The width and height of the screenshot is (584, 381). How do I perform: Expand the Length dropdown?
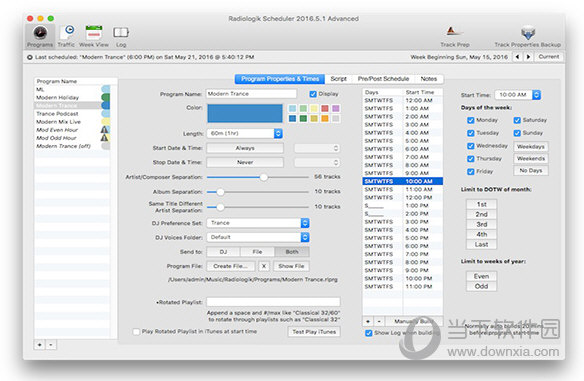click(278, 133)
